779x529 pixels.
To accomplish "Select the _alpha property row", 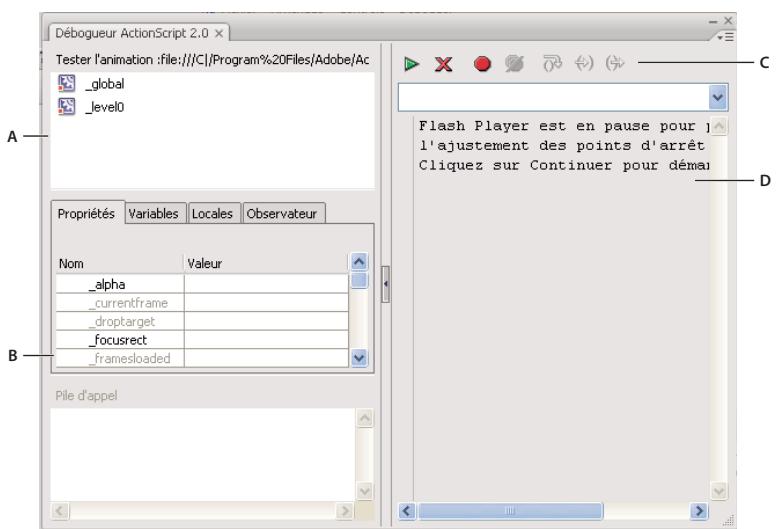I will coord(202,284).
